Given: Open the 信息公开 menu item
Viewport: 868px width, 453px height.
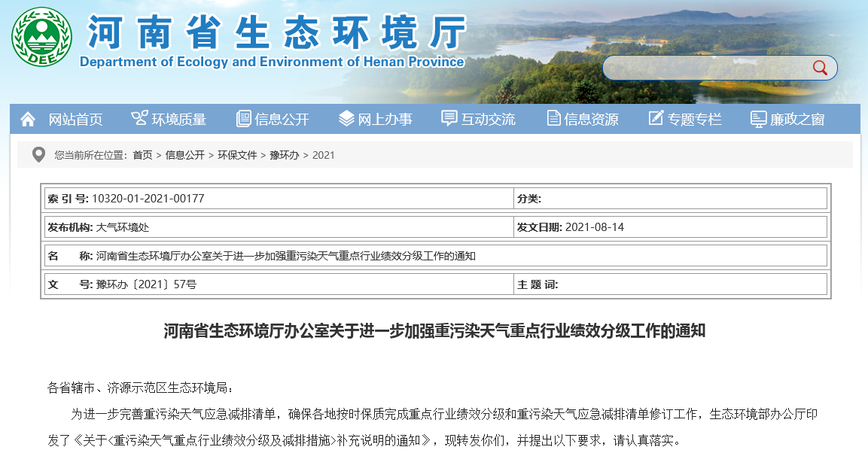Looking at the screenshot, I should tap(282, 120).
